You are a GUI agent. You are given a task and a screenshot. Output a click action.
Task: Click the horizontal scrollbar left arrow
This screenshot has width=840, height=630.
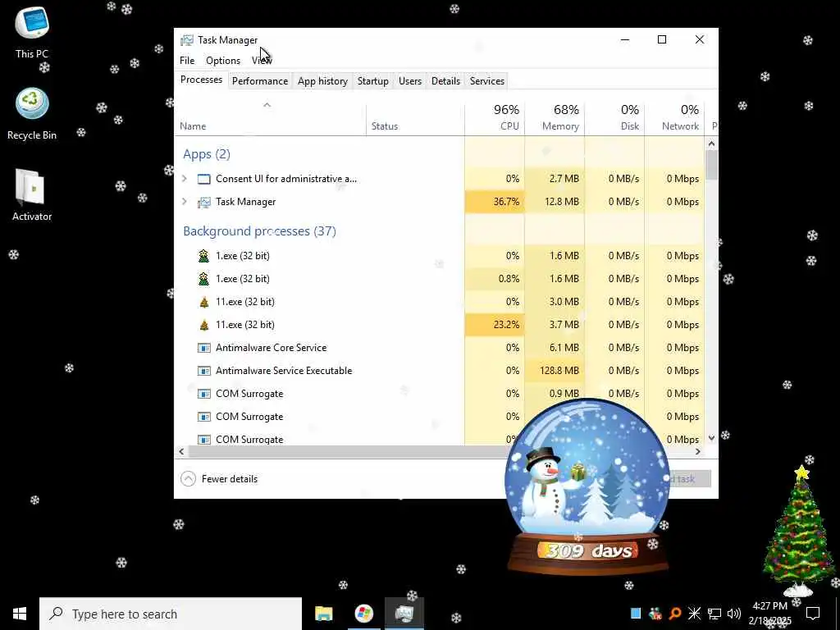click(181, 452)
